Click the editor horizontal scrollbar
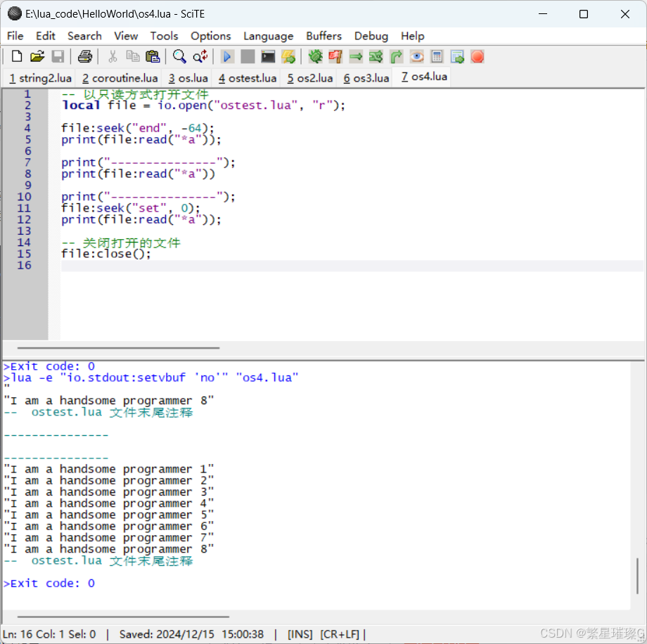 118,348
